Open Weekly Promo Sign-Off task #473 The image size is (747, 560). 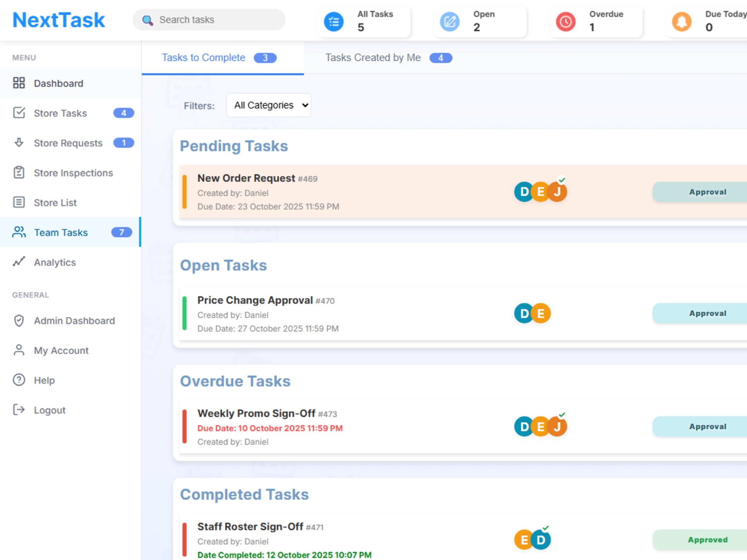click(463, 427)
